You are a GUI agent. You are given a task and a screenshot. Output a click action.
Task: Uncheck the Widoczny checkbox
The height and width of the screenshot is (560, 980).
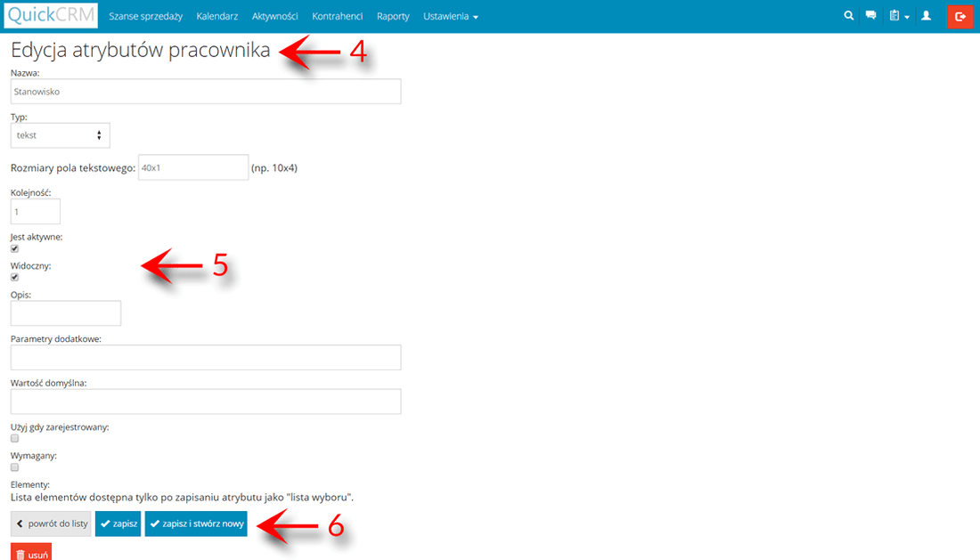pos(14,277)
